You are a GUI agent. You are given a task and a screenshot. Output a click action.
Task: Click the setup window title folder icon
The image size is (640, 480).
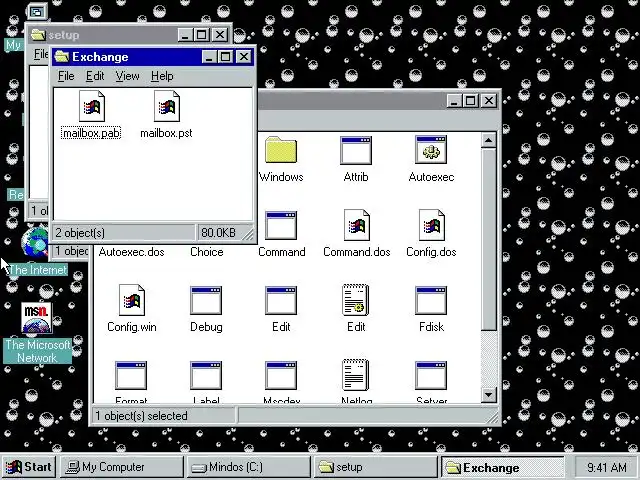pos(38,35)
